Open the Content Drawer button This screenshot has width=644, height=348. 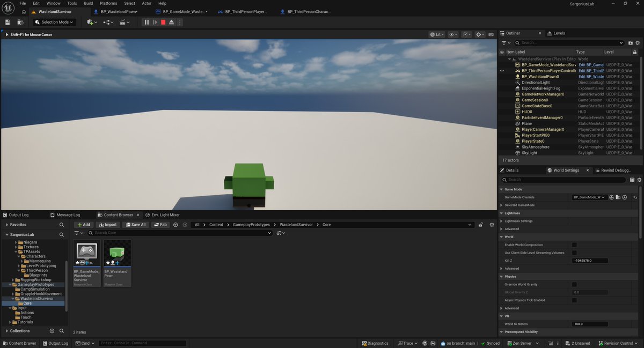[19, 343]
